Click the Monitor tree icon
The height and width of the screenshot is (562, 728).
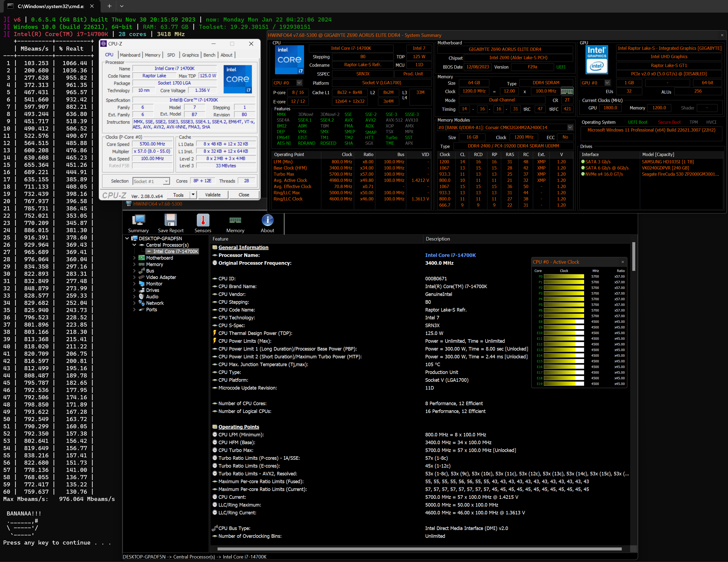point(142,284)
